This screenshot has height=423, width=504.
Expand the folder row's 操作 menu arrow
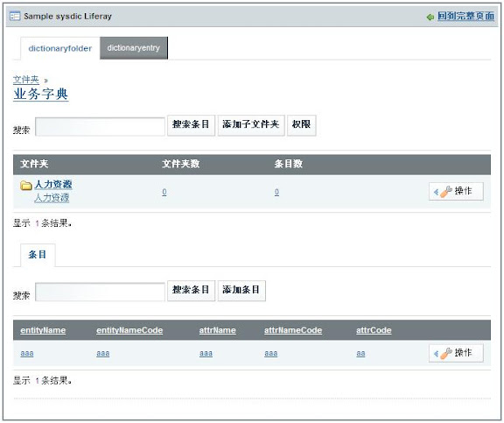pos(436,192)
